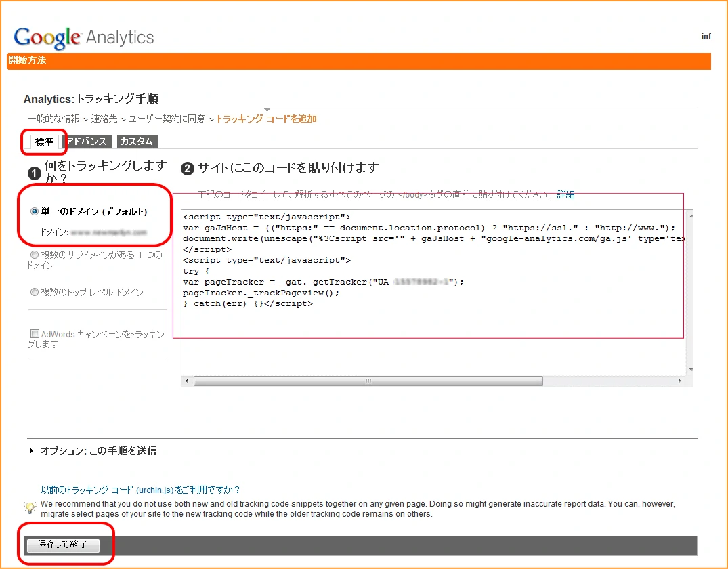
Task: Select the 単一のドメイン (デフォルト) radio button
Action: (x=35, y=212)
